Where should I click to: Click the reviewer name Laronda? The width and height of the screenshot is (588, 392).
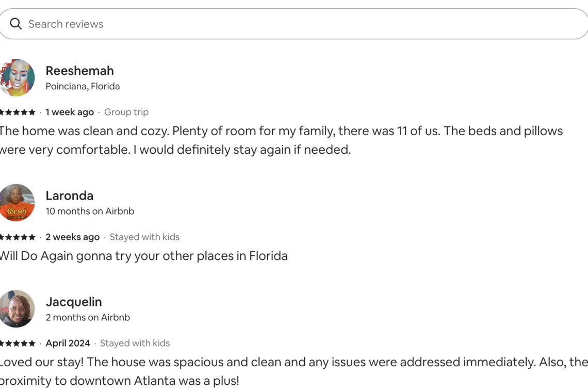(x=69, y=195)
